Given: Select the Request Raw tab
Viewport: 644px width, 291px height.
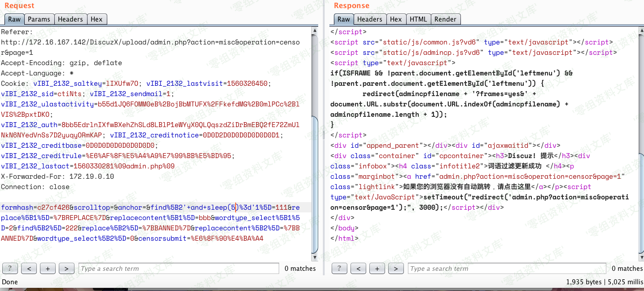Looking at the screenshot, I should click(14, 19).
